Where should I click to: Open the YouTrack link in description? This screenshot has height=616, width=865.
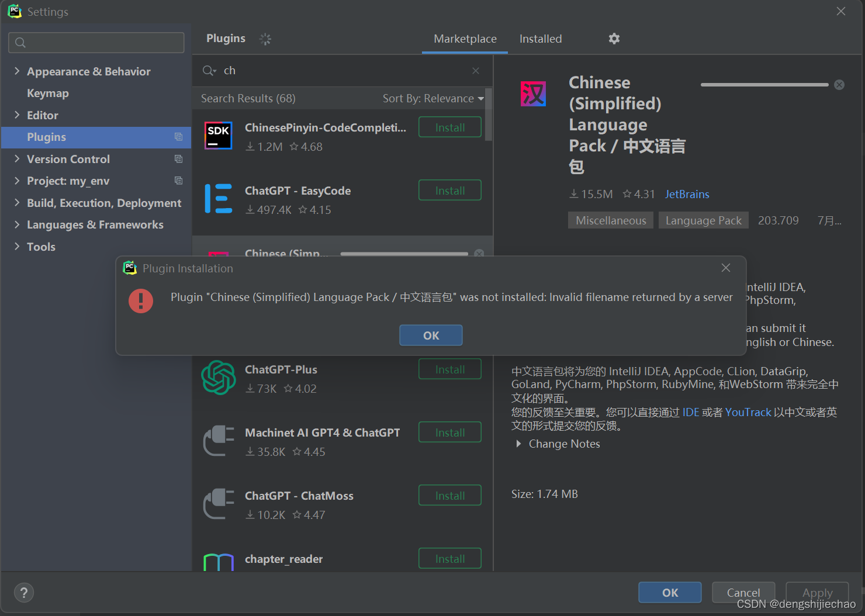tap(748, 412)
